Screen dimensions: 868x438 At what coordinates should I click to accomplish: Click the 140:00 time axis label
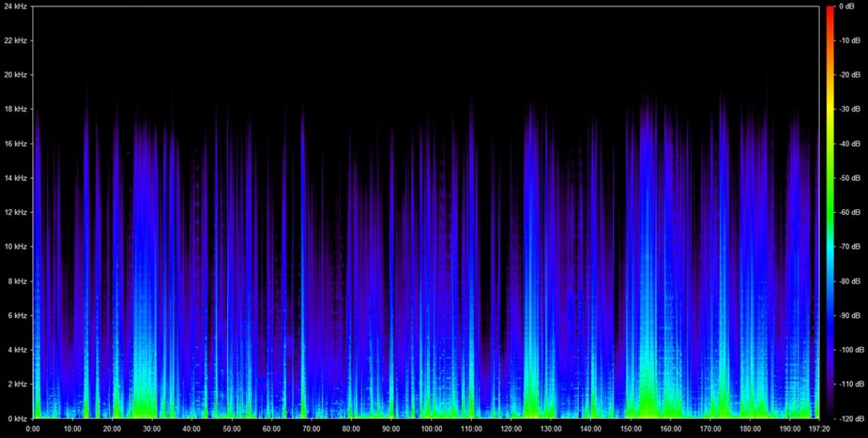pyautogui.click(x=590, y=429)
